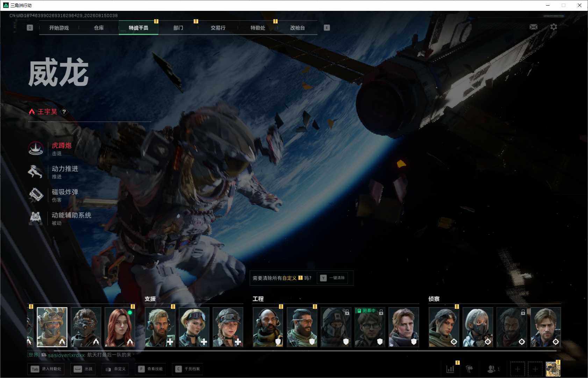Open the 干员档案 button
The image size is (588, 378).
(x=188, y=369)
